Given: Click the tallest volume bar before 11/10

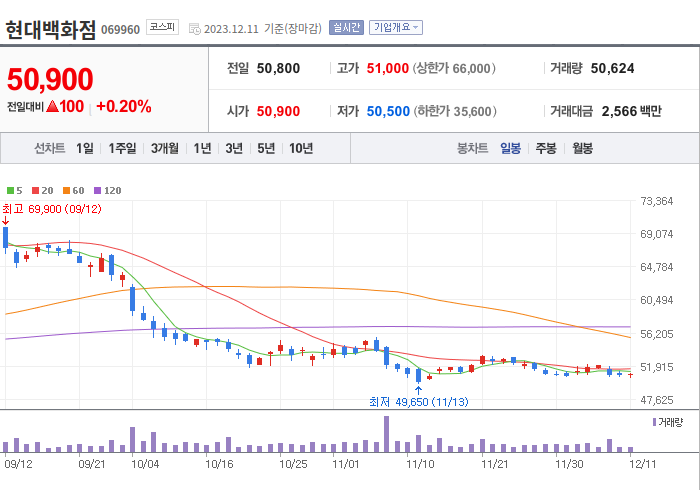Looking at the screenshot, I should 387,434.
